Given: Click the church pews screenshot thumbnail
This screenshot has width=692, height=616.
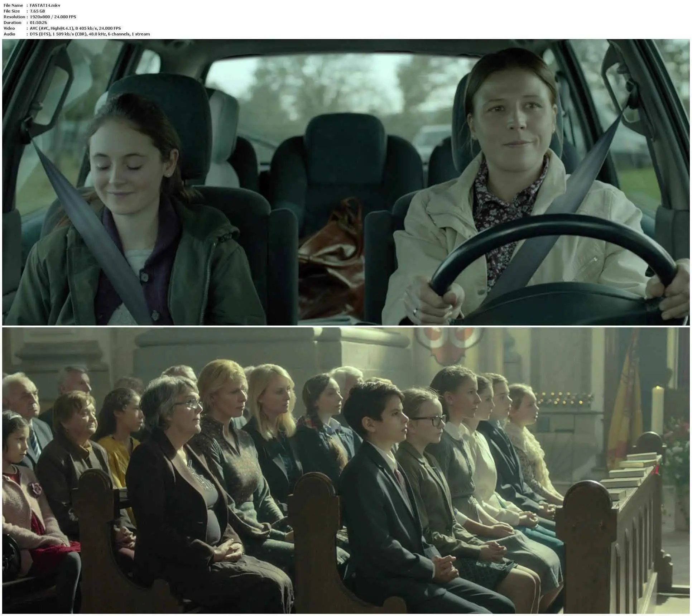Looking at the screenshot, I should [x=346, y=471].
